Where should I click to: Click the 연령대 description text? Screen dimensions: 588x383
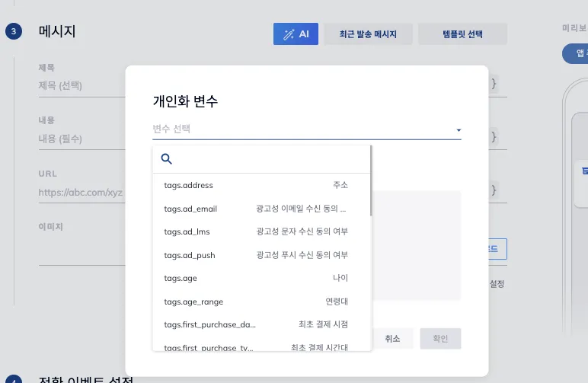tap(337, 302)
